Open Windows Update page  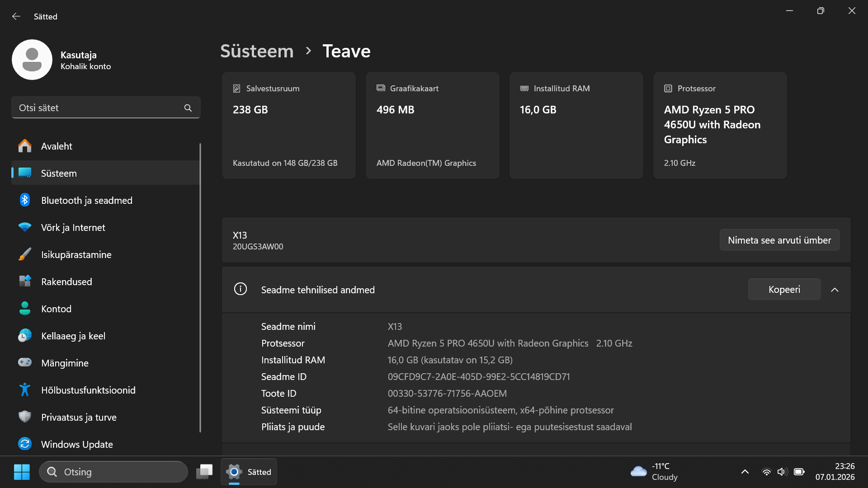tap(77, 444)
